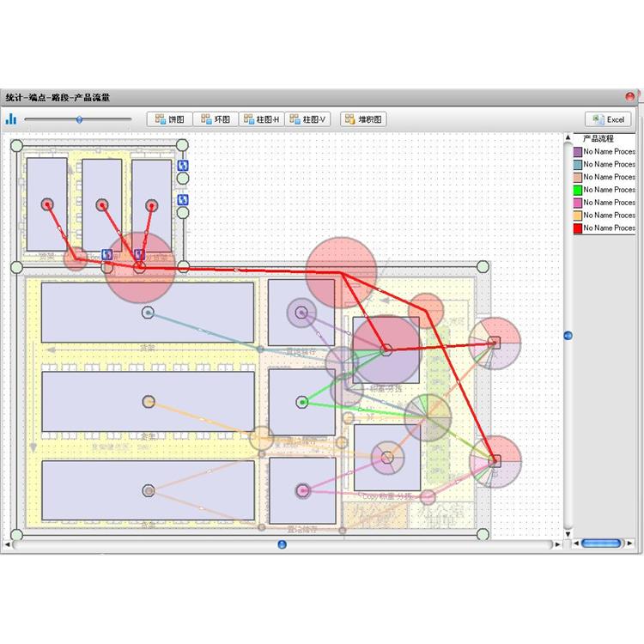644x644 pixels.
Task: Close the 统计-端点-路段-产品流量 window
Action: coord(630,97)
